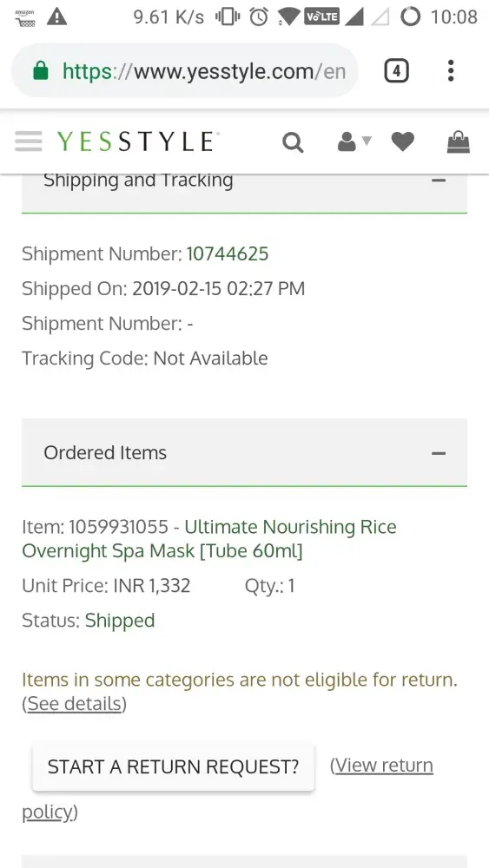Screen dimensions: 489x868
Task: Collapse the Ordered Items section
Action: click(x=439, y=453)
